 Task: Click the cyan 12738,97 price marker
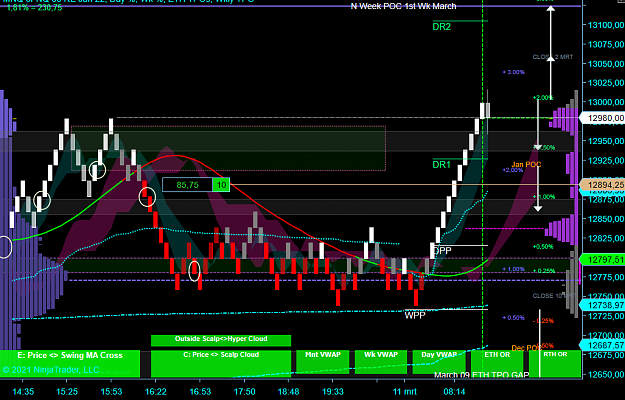click(603, 305)
